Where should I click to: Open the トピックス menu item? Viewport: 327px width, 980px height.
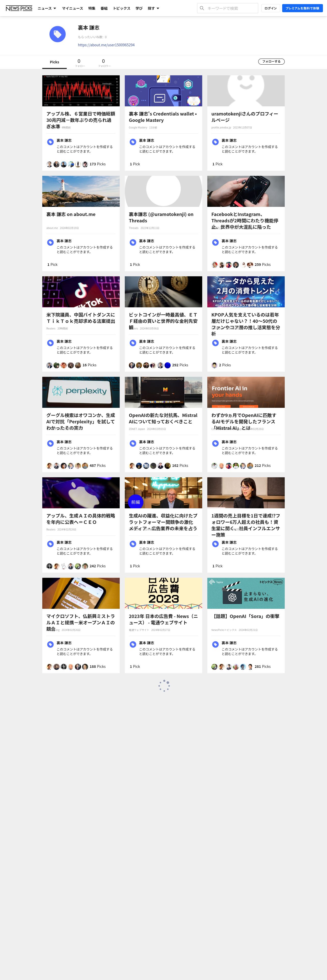tap(121, 8)
